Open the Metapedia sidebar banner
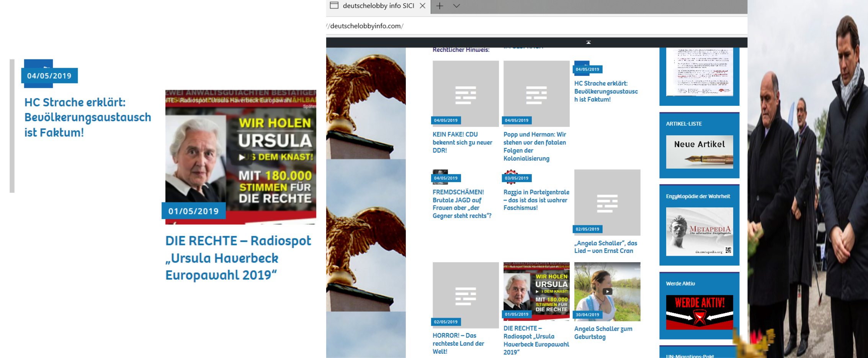The width and height of the screenshot is (868, 358). 699,232
